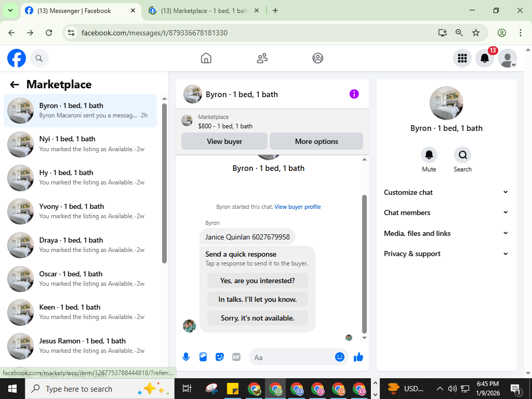Image resolution: width=532 pixels, height=399 pixels.
Task: Go to the Home feed icon
Action: (206, 58)
